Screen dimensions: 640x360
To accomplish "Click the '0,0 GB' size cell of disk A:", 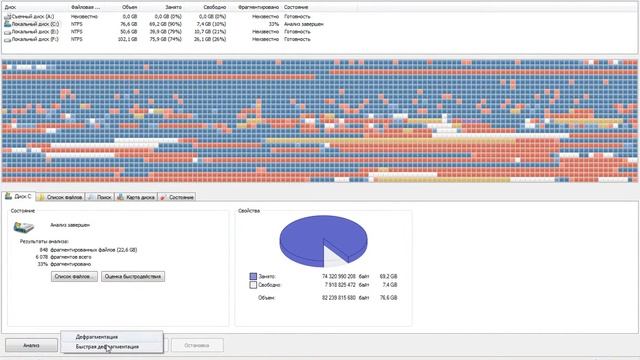I will [130, 16].
